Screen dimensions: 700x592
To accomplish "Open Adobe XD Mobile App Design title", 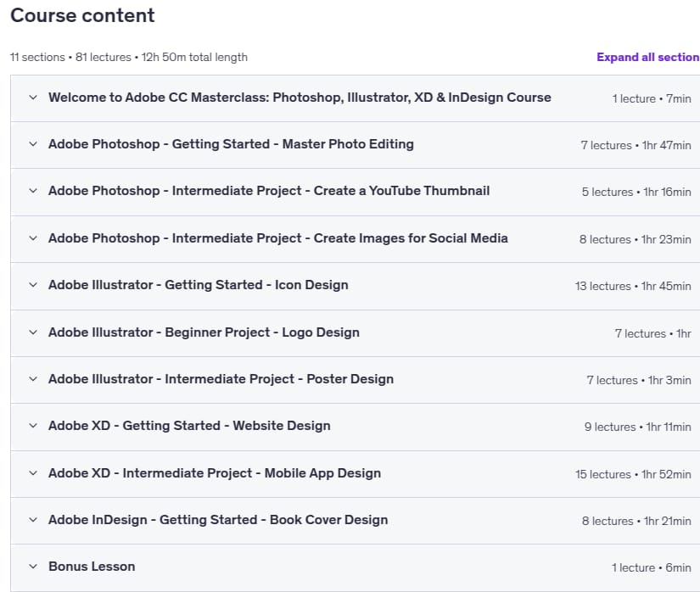I will pyautogui.click(x=215, y=473).
